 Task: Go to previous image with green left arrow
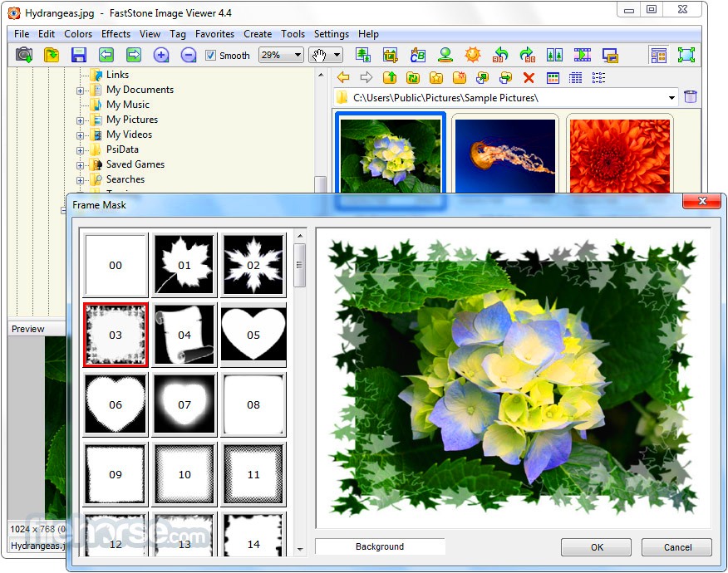pos(106,55)
